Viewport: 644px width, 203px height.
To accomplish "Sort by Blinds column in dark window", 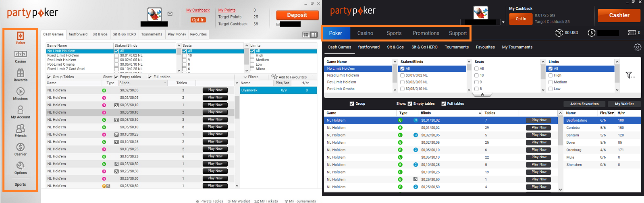I will pyautogui.click(x=450, y=113).
